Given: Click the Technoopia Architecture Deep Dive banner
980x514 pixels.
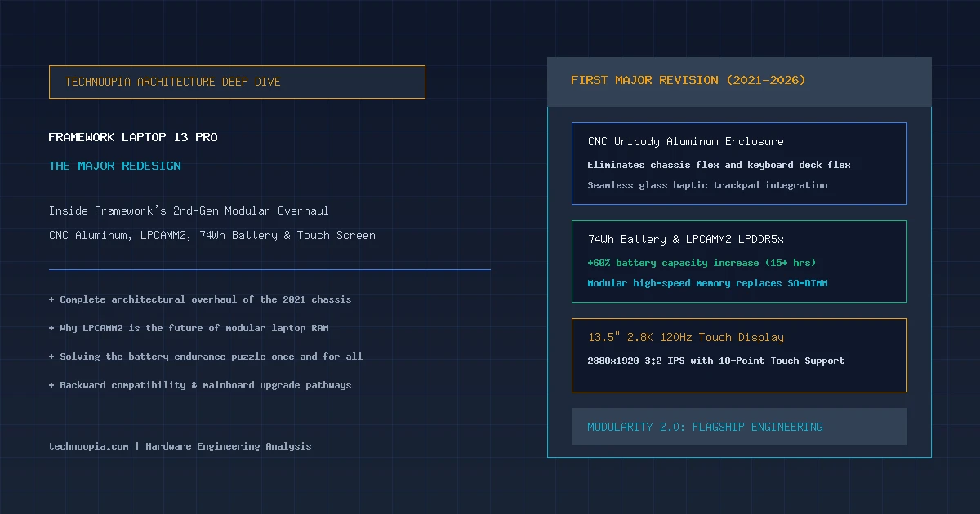Looking at the screenshot, I should [x=237, y=82].
